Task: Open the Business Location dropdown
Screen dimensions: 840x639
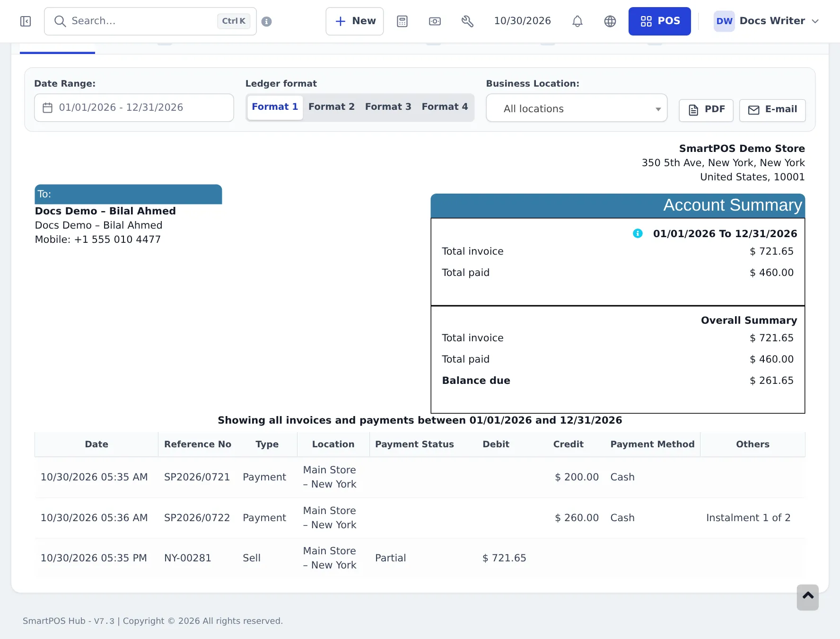Action: pyautogui.click(x=577, y=108)
